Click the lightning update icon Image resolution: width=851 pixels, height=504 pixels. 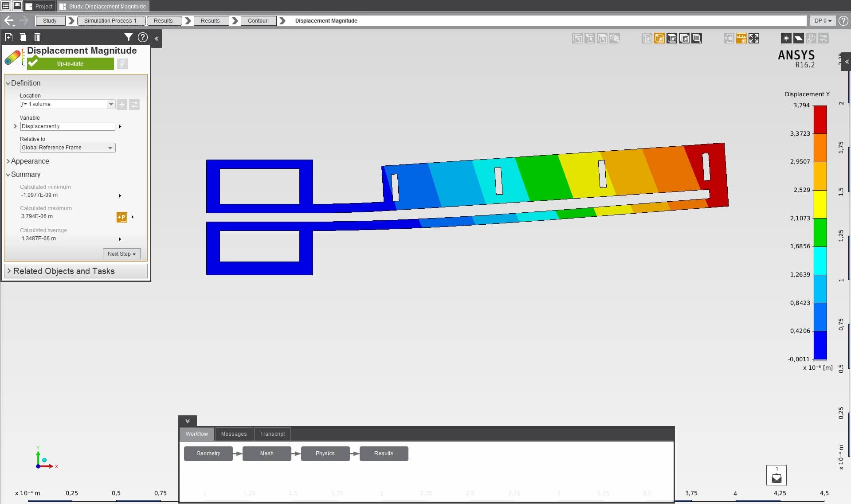(122, 64)
